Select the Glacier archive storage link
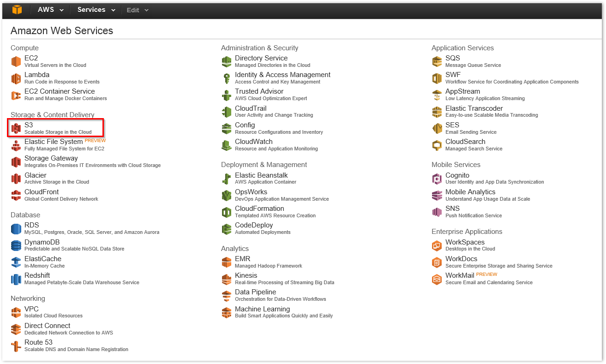This screenshot has width=606, height=364. point(36,175)
